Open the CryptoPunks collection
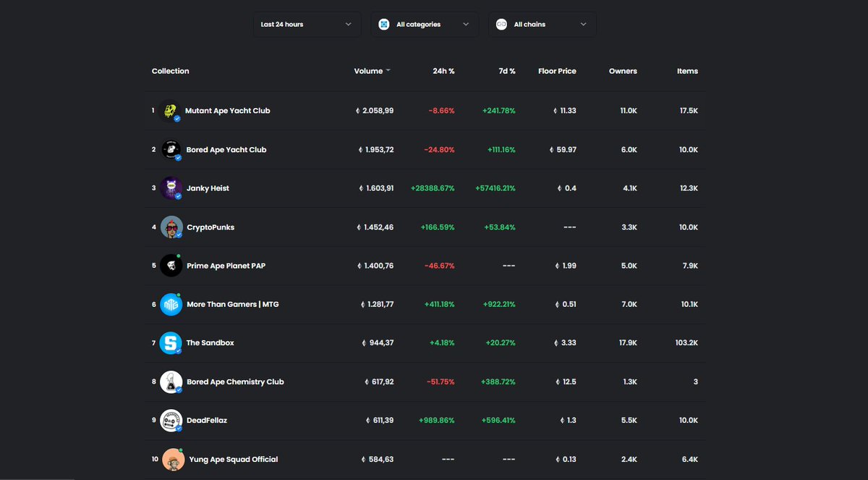868x480 pixels. click(210, 227)
